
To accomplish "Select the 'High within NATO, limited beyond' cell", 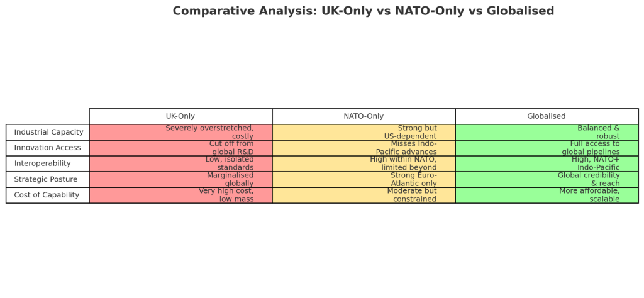I will 364,163.
